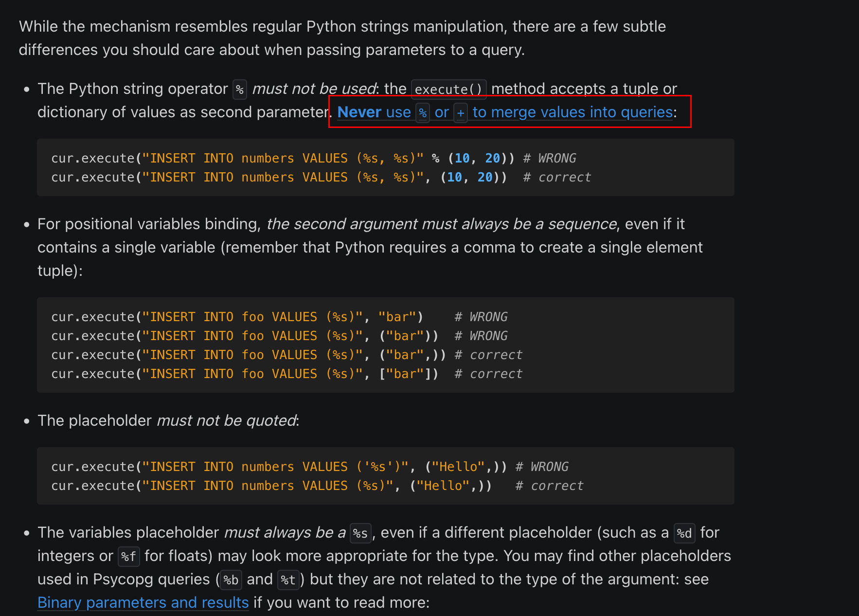Viewport: 859px width, 616px height.
Task: Click the line with ("bar")) marked WRONG
Action: click(x=279, y=336)
